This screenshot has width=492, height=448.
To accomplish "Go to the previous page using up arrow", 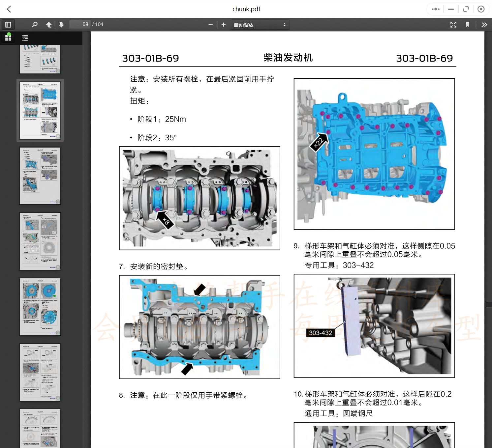I will tap(49, 24).
